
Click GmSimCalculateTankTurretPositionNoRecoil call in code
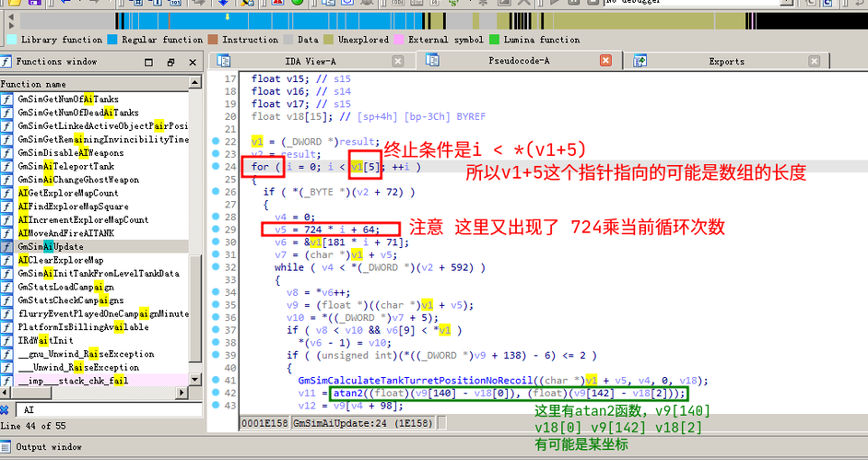tap(416, 381)
